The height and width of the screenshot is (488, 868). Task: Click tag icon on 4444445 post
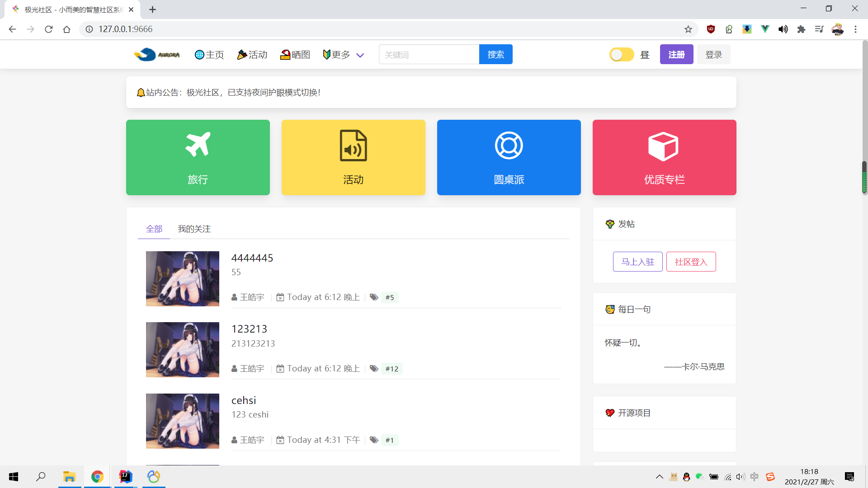click(x=374, y=297)
